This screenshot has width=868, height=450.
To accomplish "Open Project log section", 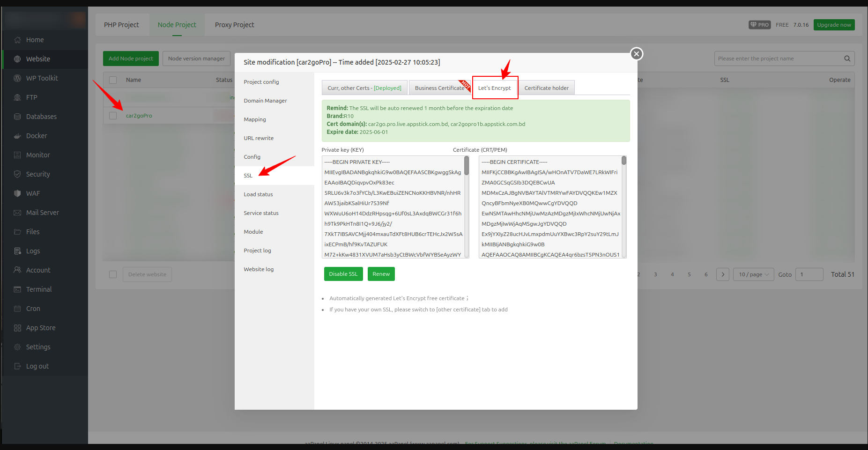I will (x=274, y=251).
